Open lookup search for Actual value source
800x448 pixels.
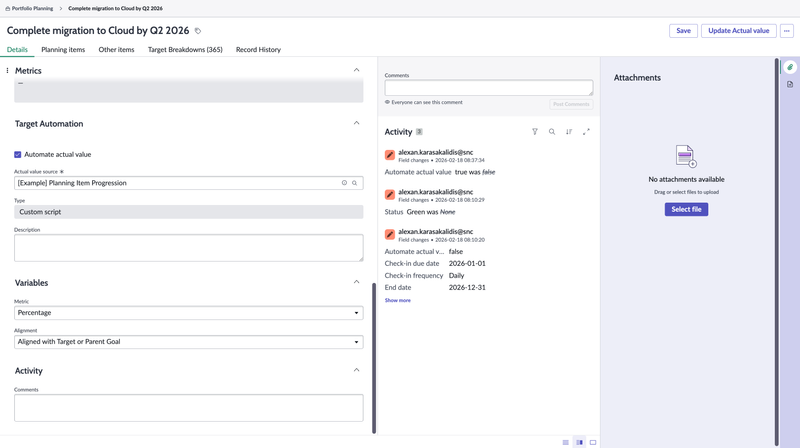pyautogui.click(x=354, y=183)
